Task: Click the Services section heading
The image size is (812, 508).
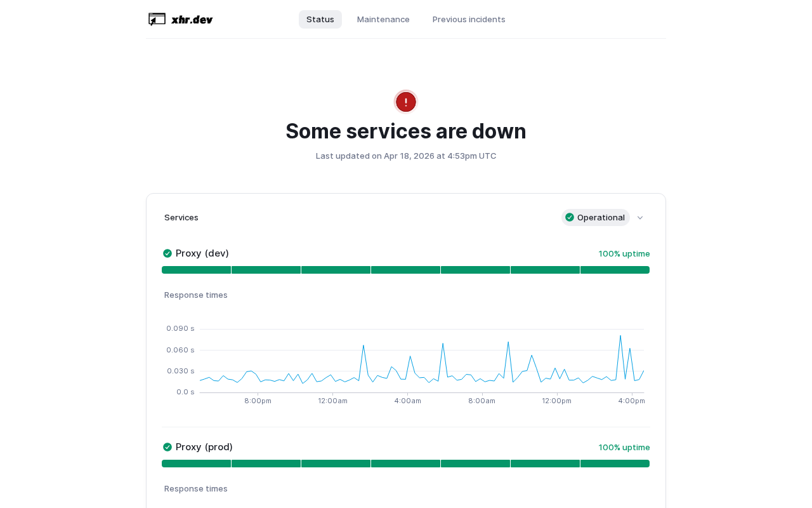Action: (181, 217)
